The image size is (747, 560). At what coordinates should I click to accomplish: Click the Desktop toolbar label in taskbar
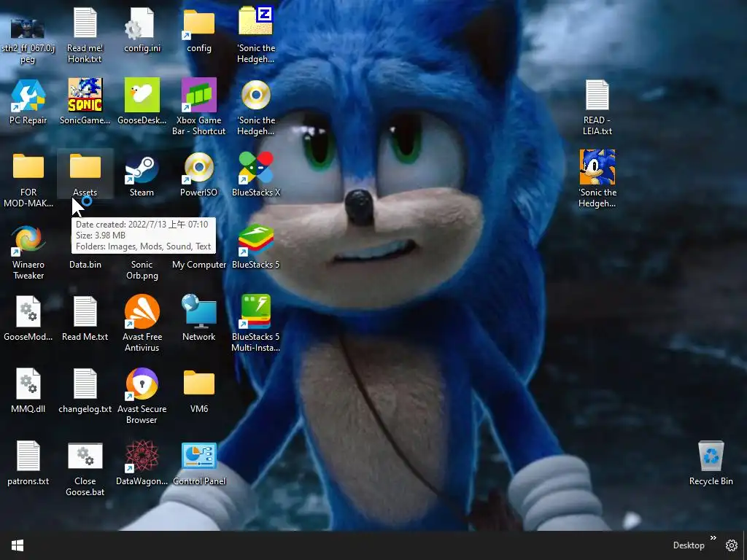click(689, 545)
